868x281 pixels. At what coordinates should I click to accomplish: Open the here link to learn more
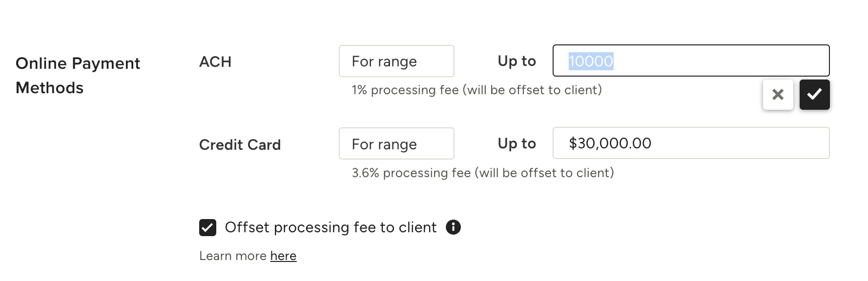point(283,256)
